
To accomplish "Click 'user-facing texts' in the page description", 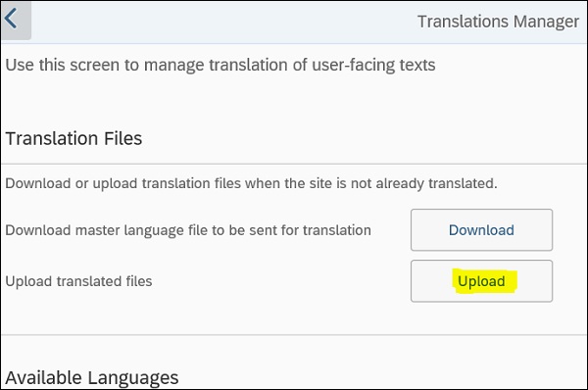I will 373,65.
